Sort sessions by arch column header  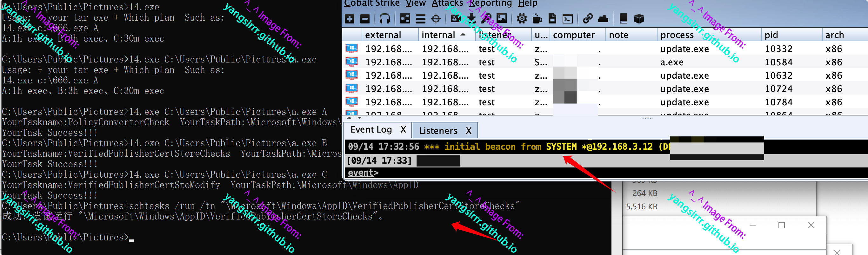(x=845, y=35)
